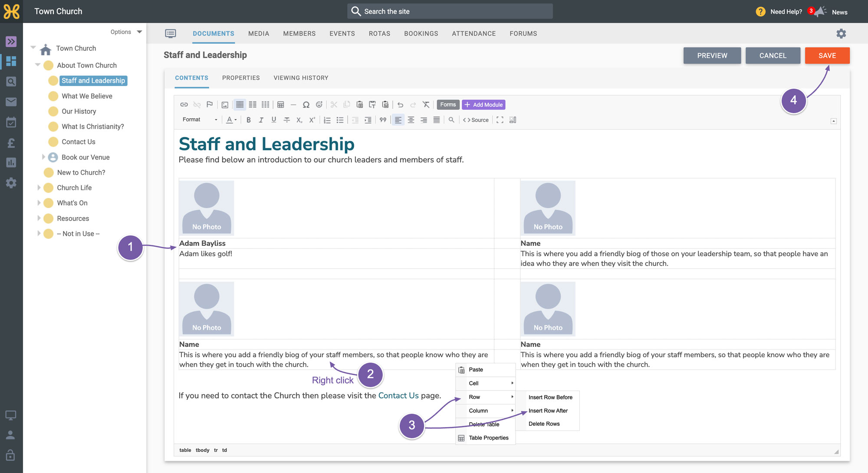Insert a block quote
Screen dimensions: 868x473
(383, 120)
